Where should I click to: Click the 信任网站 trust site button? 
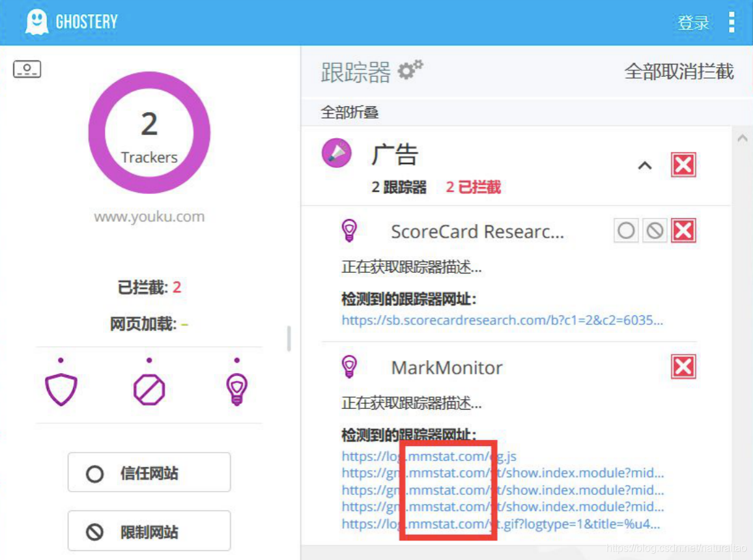point(149,473)
